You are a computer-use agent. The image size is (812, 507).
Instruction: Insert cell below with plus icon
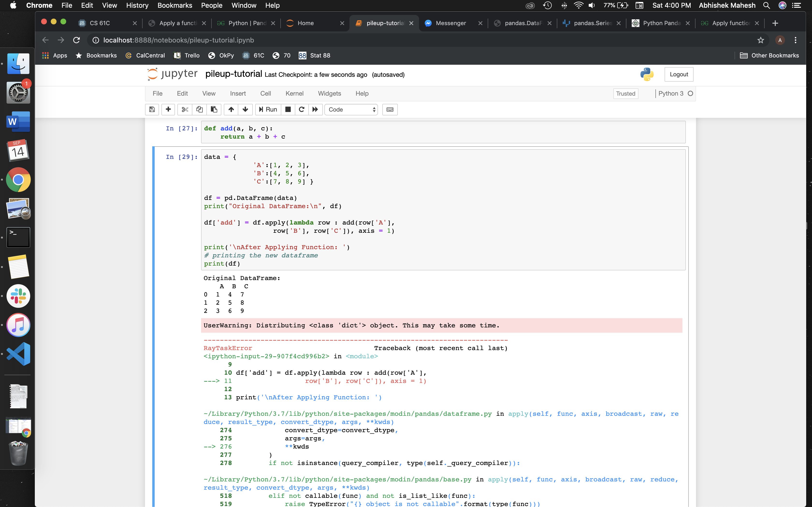coord(168,109)
